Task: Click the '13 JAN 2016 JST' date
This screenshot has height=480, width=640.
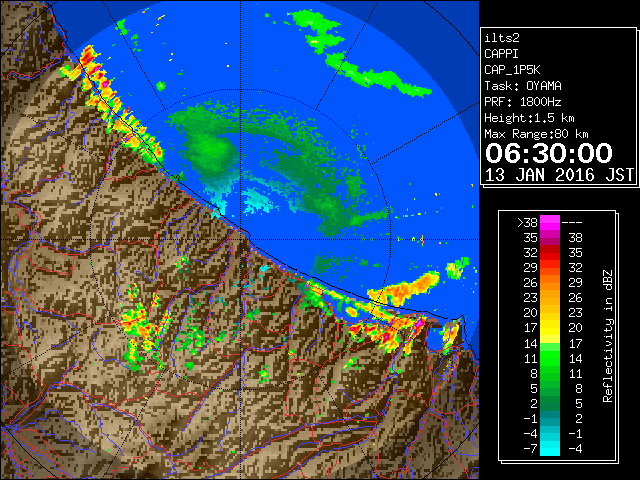Action: tap(559, 175)
